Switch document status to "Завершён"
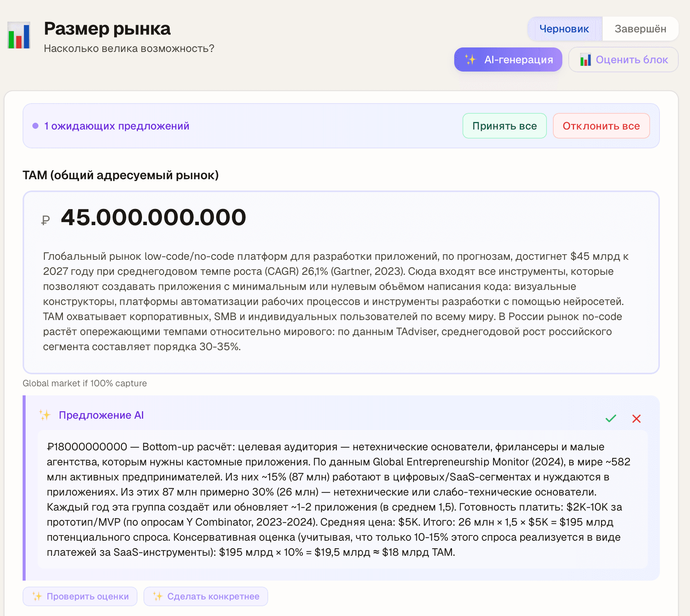 (x=640, y=28)
